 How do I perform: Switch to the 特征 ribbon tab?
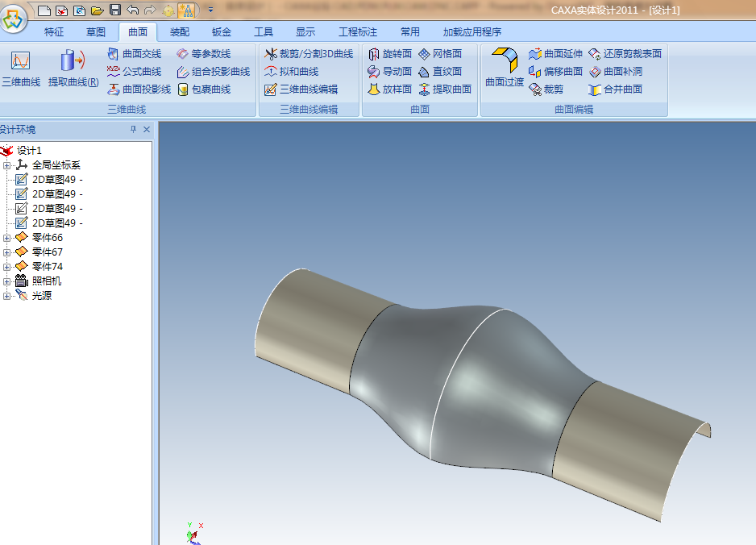click(x=54, y=32)
